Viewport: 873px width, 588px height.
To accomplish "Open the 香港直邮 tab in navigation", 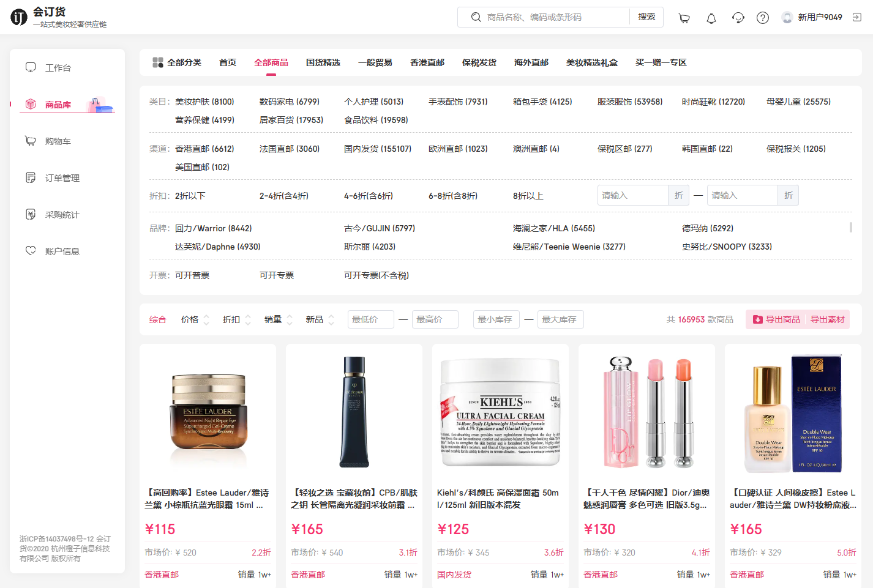I will [x=427, y=62].
